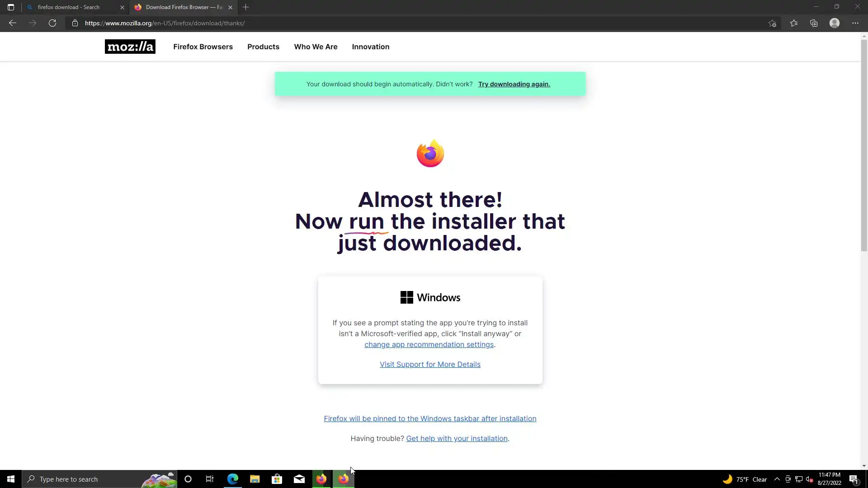Switch to firefox download Search tab

69,7
